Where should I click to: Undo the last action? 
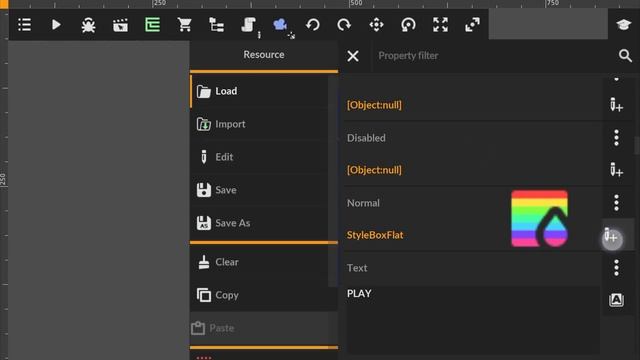click(313, 25)
